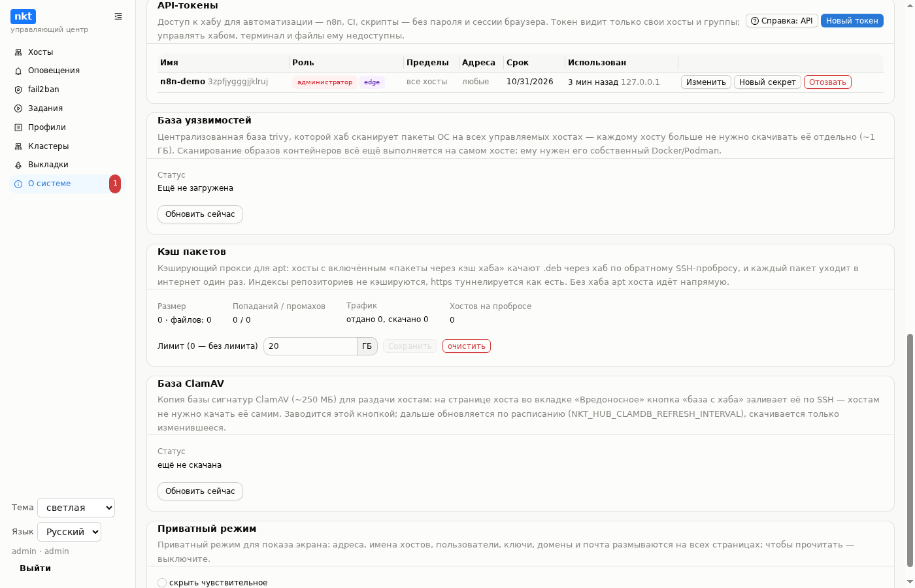Viewport: 915px width, 588px height.
Task: Click the 127.0.0.1 address text
Action: tap(640, 82)
